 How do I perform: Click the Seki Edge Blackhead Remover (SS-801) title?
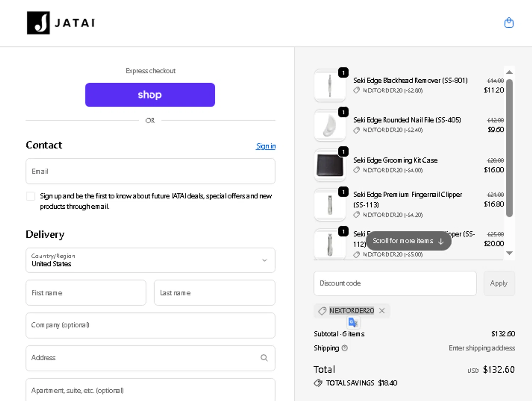[410, 80]
